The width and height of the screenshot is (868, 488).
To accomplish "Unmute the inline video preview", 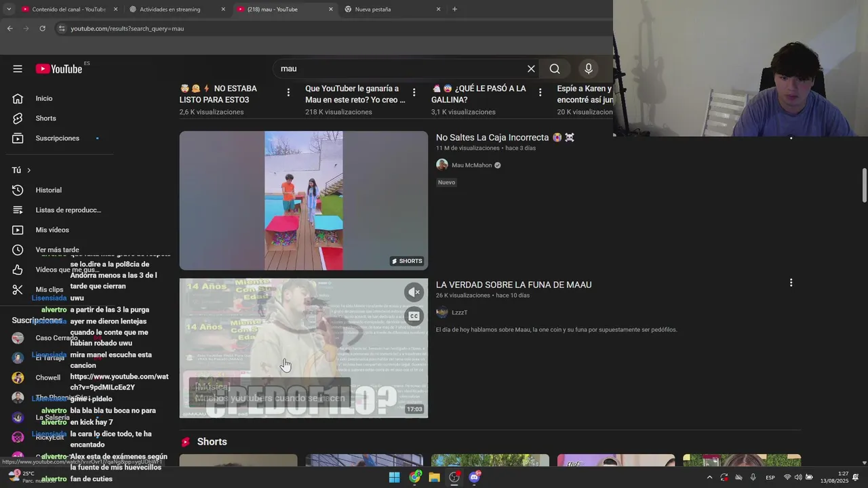I will (x=414, y=292).
